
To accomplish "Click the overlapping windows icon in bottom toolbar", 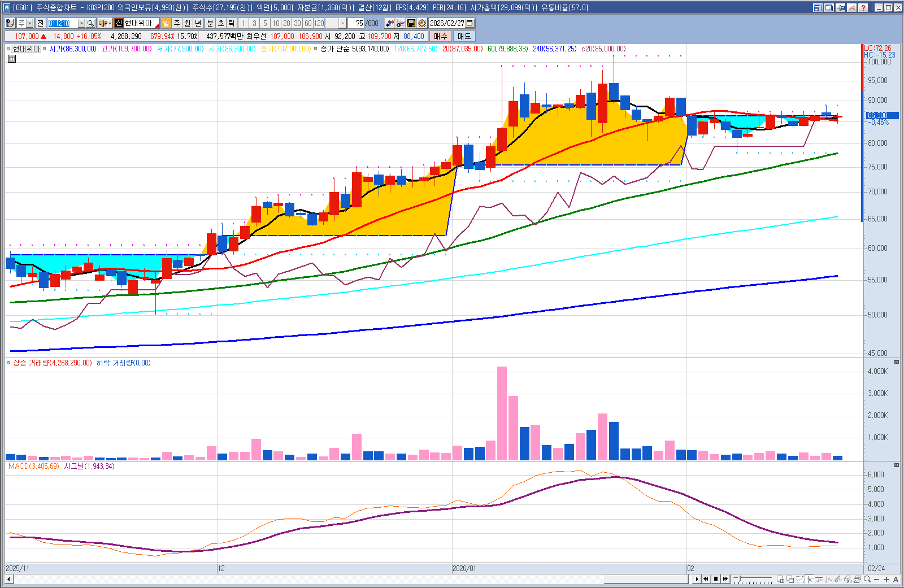I will pyautogui.click(x=790, y=579).
